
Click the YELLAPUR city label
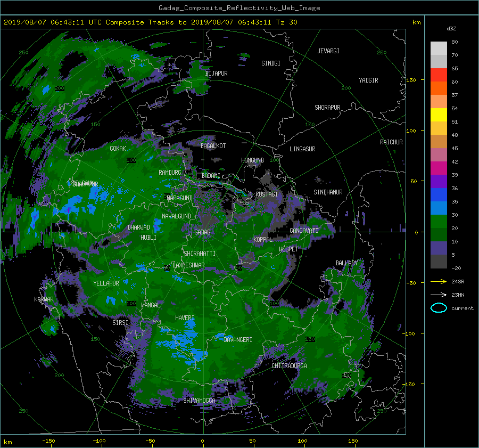pos(106,283)
